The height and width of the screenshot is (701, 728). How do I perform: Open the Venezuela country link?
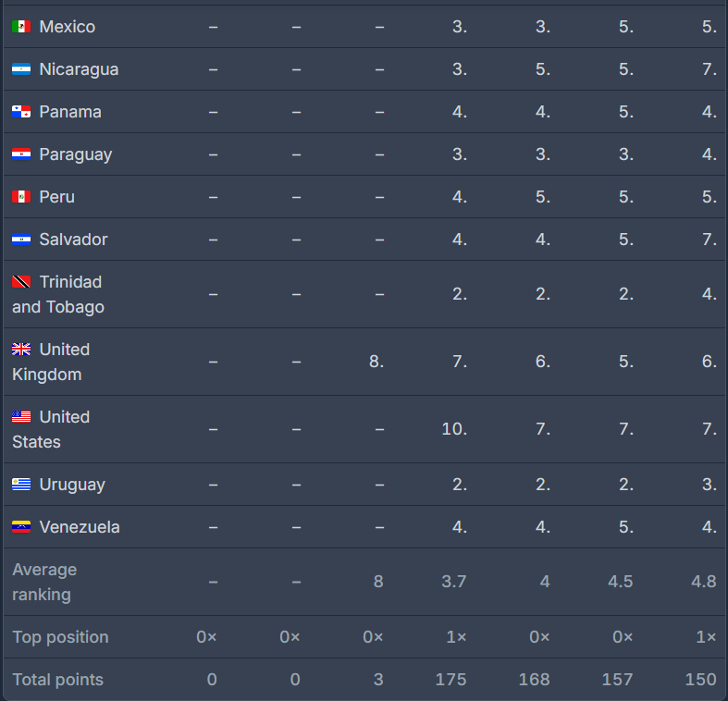[x=80, y=527]
